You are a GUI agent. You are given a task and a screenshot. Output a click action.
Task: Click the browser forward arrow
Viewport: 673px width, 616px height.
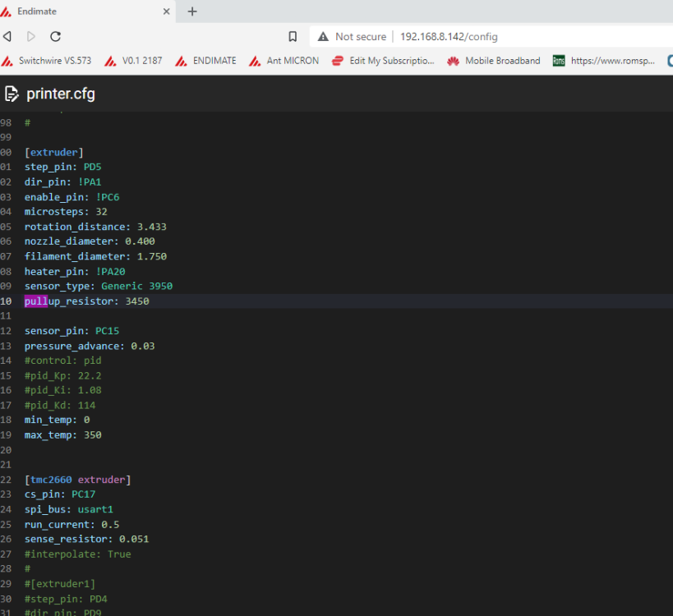click(x=31, y=36)
